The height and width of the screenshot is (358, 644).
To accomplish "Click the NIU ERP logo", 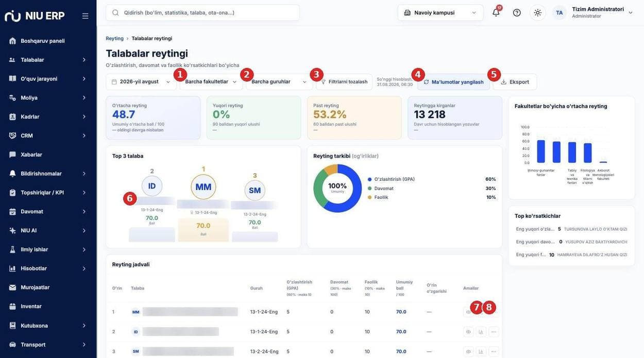I will pyautogui.click(x=35, y=15).
